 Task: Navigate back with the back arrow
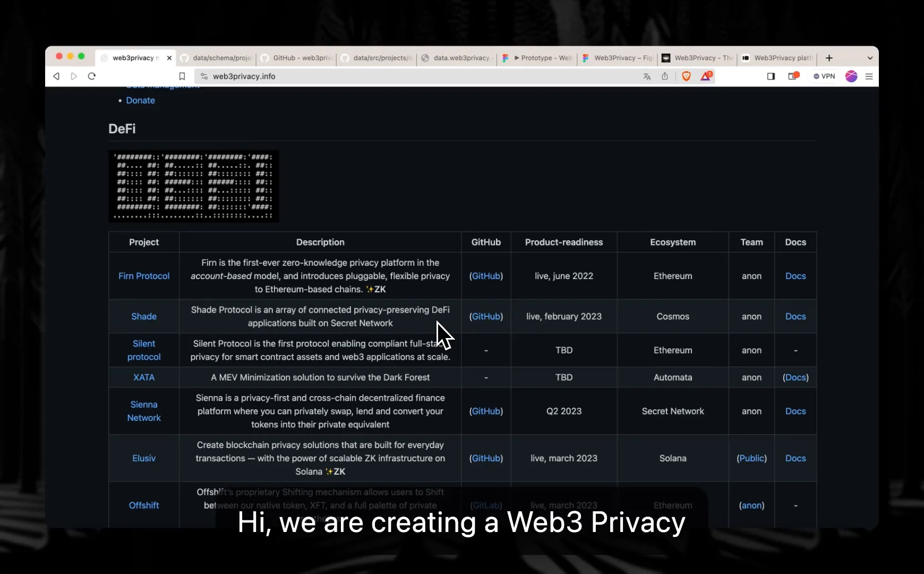coord(56,76)
